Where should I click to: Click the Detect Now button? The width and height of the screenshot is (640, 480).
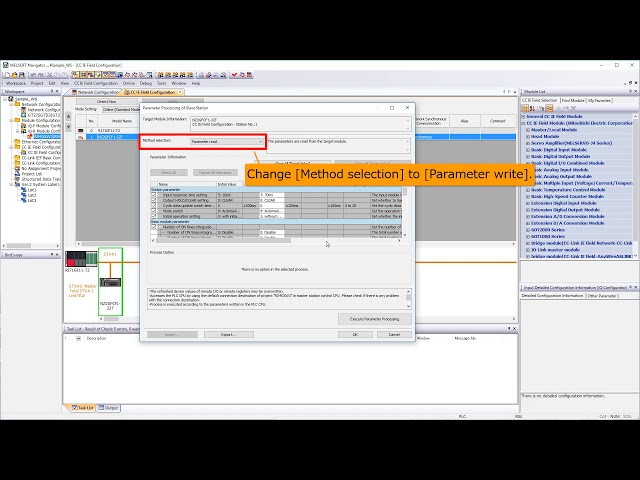click(x=107, y=101)
